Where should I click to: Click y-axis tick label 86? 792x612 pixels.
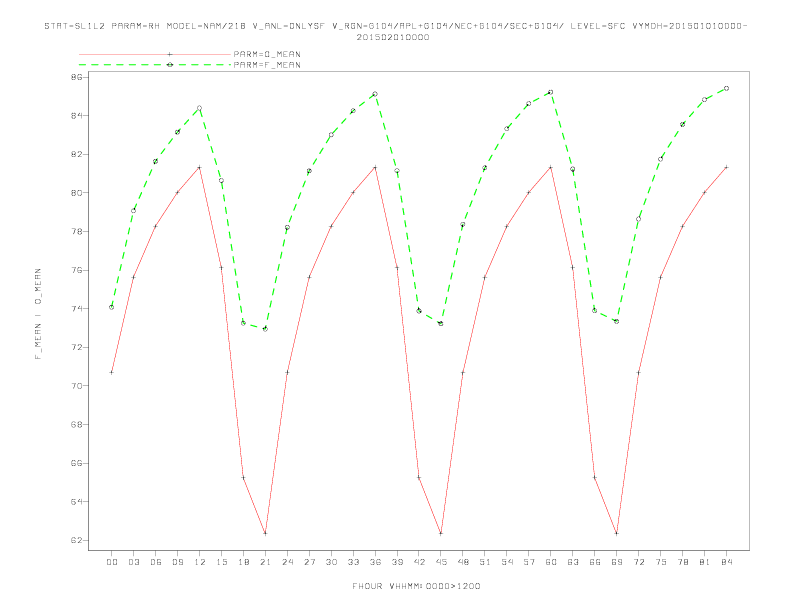[76, 77]
